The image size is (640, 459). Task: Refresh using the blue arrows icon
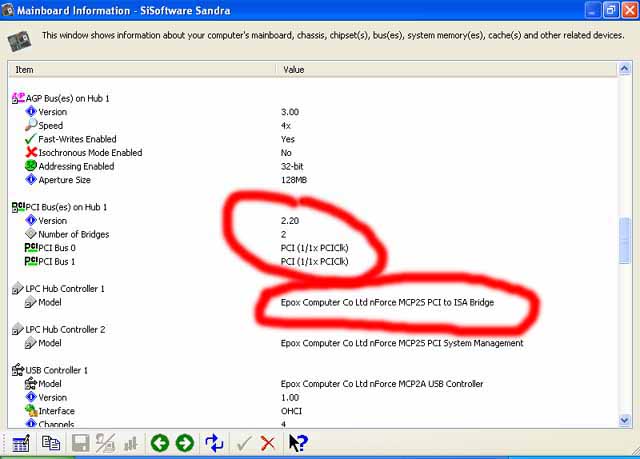coord(214,443)
